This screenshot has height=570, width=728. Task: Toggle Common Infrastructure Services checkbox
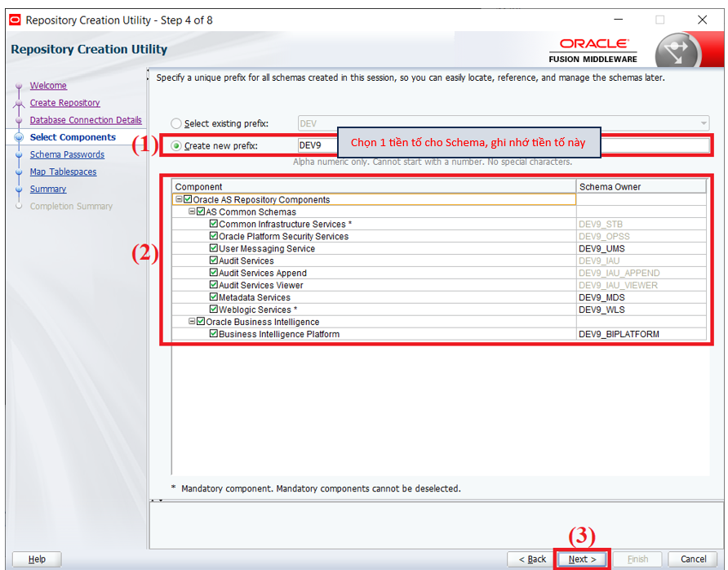tap(214, 224)
